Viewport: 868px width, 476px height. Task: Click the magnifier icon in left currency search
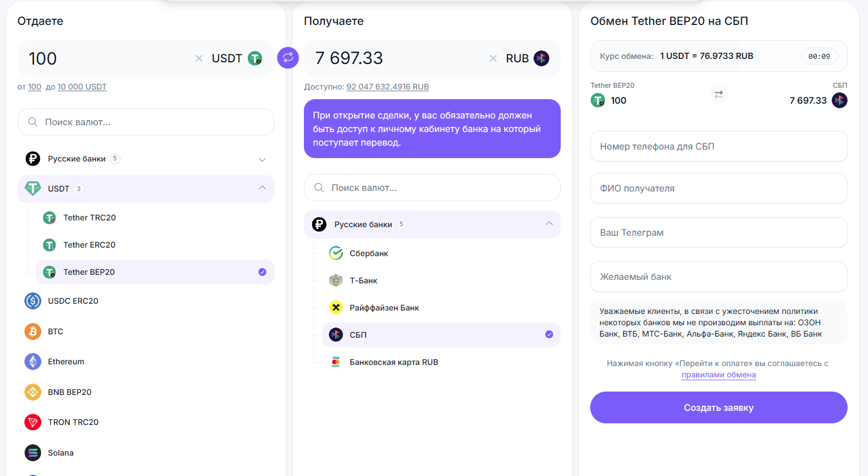click(x=33, y=122)
